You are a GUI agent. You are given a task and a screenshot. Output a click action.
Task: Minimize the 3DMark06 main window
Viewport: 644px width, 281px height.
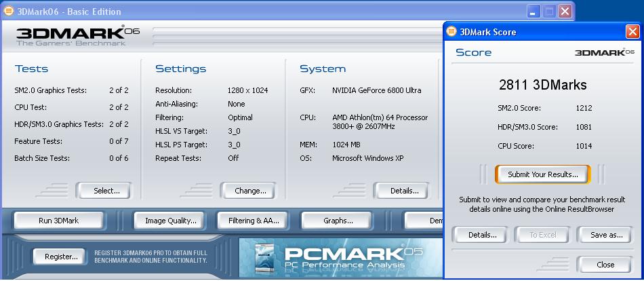click(534, 11)
